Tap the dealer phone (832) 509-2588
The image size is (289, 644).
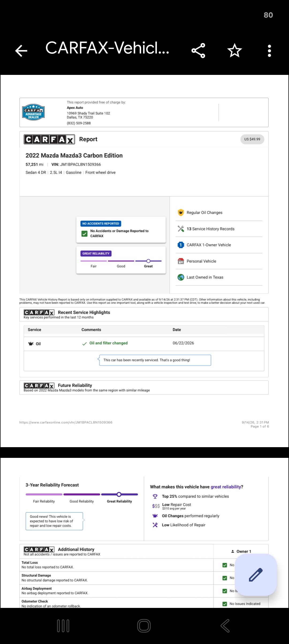pos(79,123)
